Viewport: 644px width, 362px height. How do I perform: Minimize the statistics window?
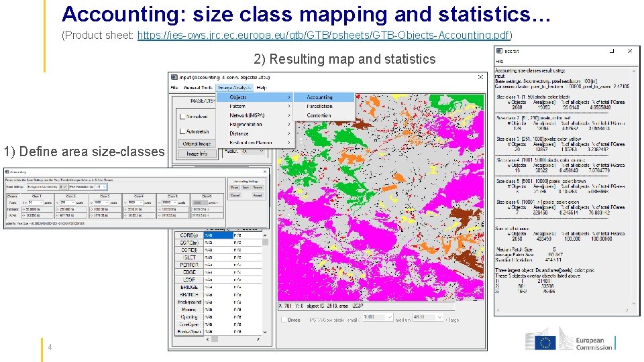[612, 51]
